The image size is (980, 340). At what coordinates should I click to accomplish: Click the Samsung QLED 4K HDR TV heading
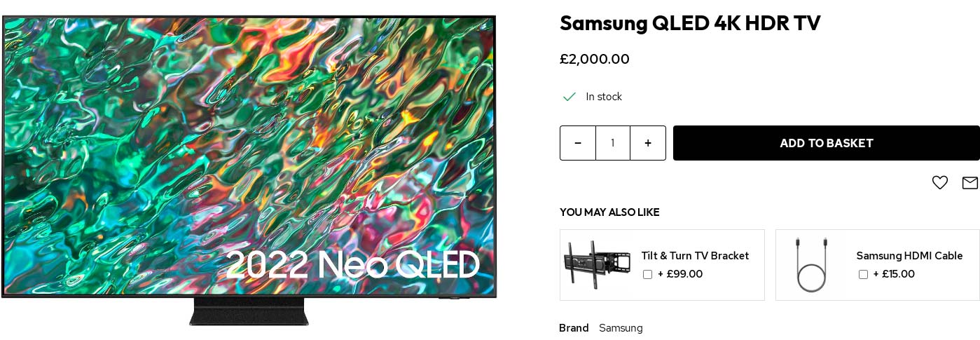click(x=690, y=23)
